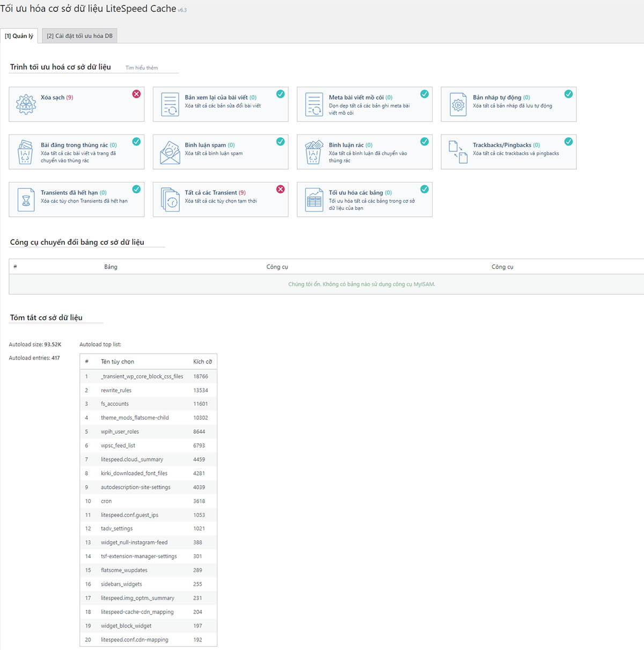Open the Tìm hiểu thêm link
The image size is (644, 650).
pos(142,68)
